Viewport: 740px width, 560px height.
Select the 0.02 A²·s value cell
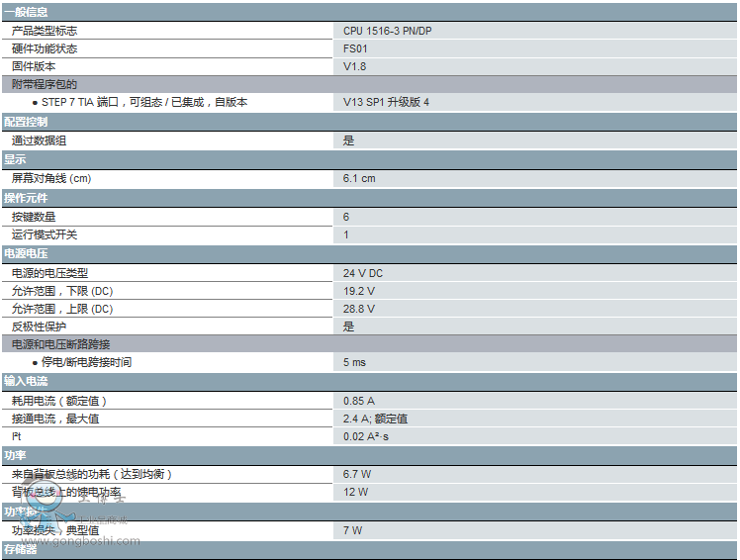[366, 436]
